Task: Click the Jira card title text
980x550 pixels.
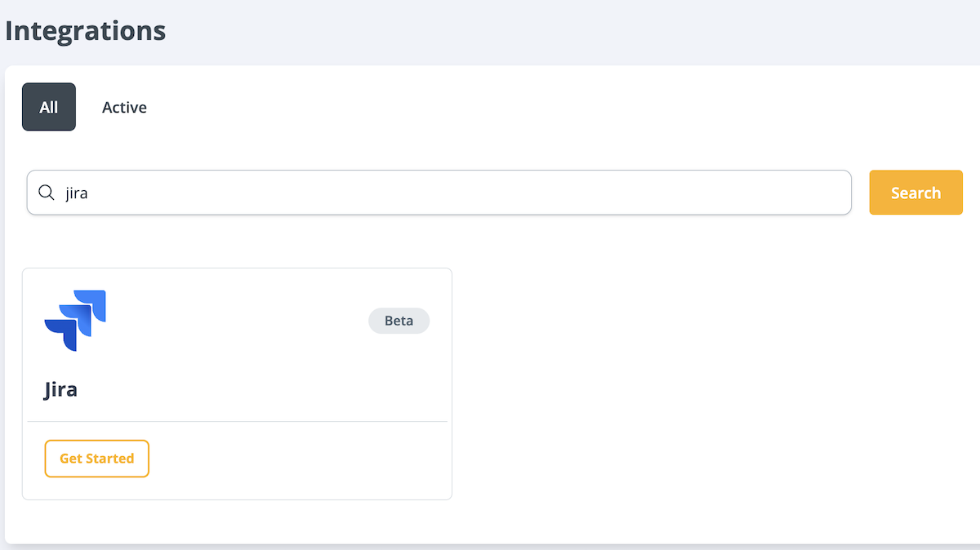Action: pos(60,389)
